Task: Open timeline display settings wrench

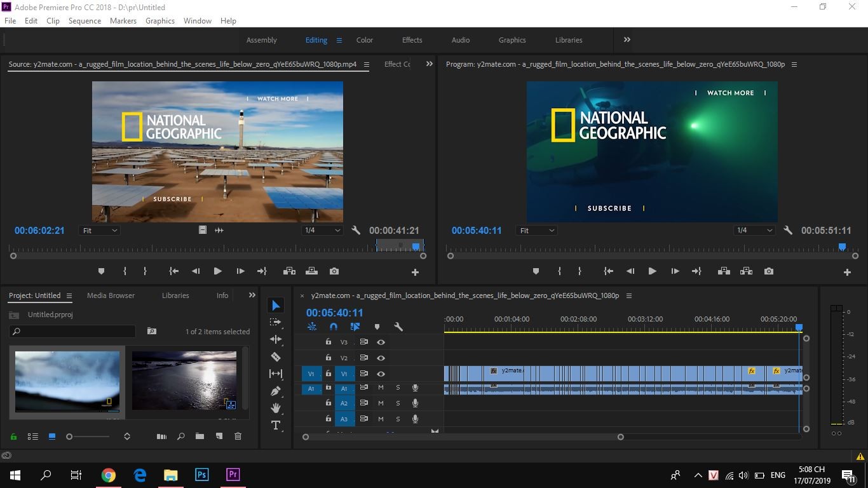Action: tap(398, 327)
